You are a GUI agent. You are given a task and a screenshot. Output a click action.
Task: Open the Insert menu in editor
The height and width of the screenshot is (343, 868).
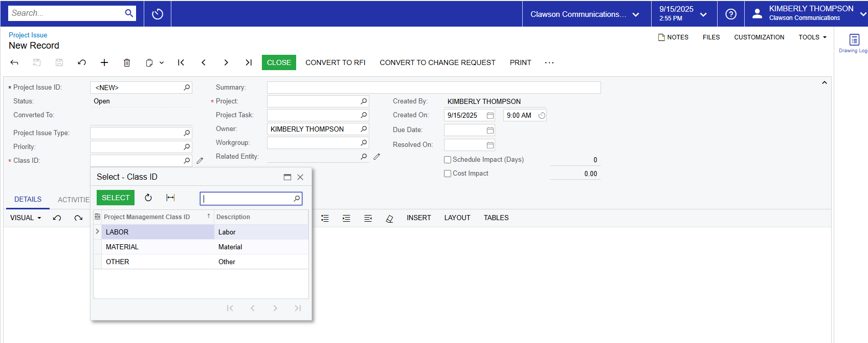pyautogui.click(x=418, y=218)
